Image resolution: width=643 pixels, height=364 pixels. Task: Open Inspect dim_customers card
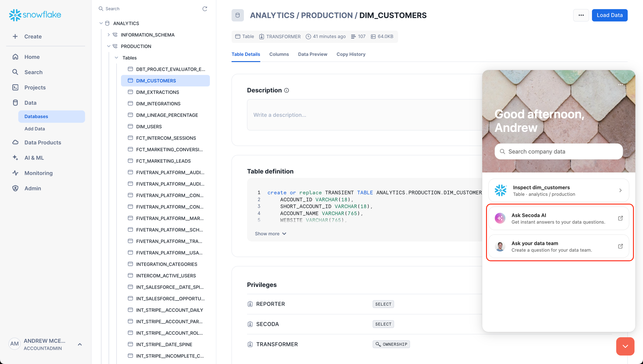558,191
